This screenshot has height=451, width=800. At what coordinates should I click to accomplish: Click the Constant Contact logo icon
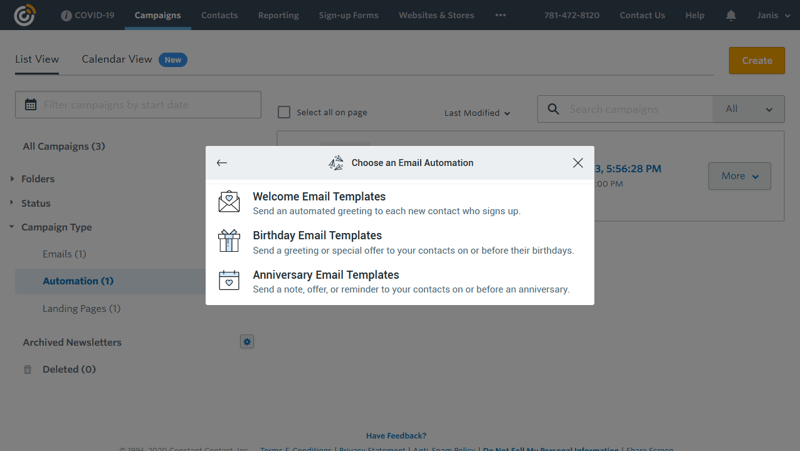24,15
